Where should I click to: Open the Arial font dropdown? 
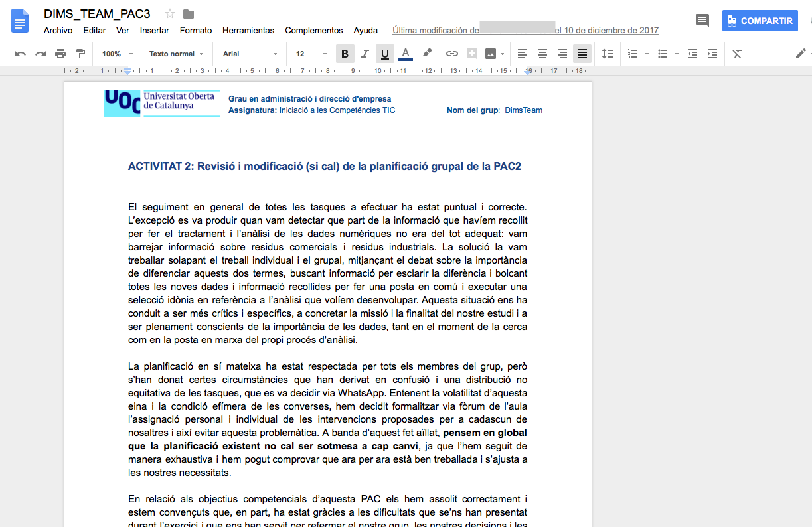click(x=250, y=54)
